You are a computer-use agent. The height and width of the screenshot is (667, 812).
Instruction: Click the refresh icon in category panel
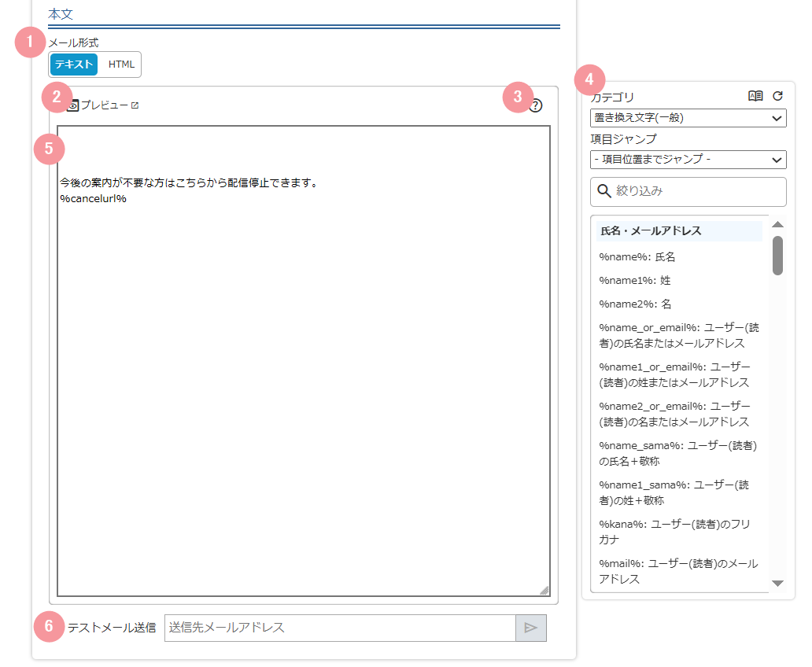(x=777, y=96)
